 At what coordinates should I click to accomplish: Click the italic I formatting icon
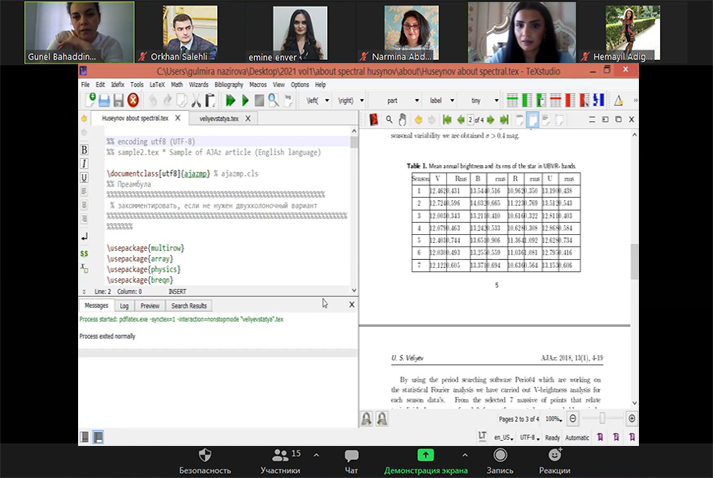[x=84, y=163]
